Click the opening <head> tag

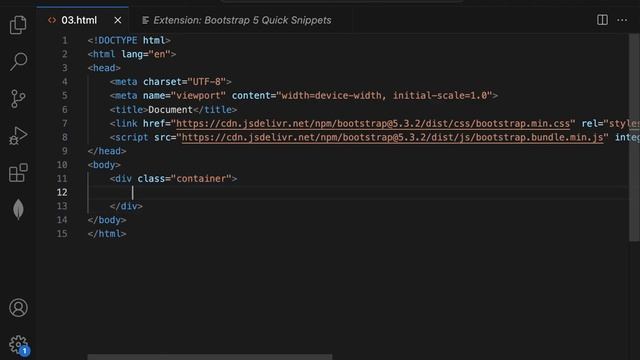tap(104, 68)
